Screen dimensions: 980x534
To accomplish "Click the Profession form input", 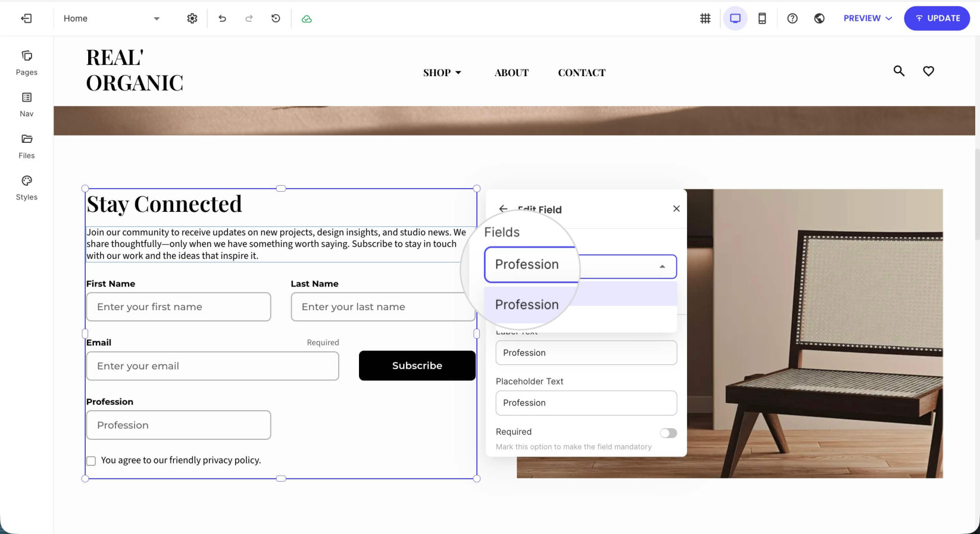I will click(179, 425).
